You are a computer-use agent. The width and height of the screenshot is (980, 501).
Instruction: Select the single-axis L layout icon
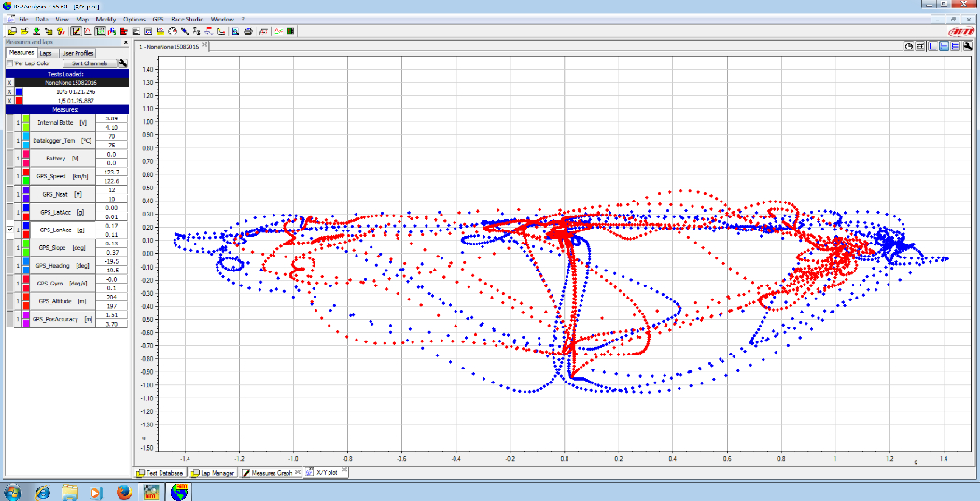click(933, 47)
